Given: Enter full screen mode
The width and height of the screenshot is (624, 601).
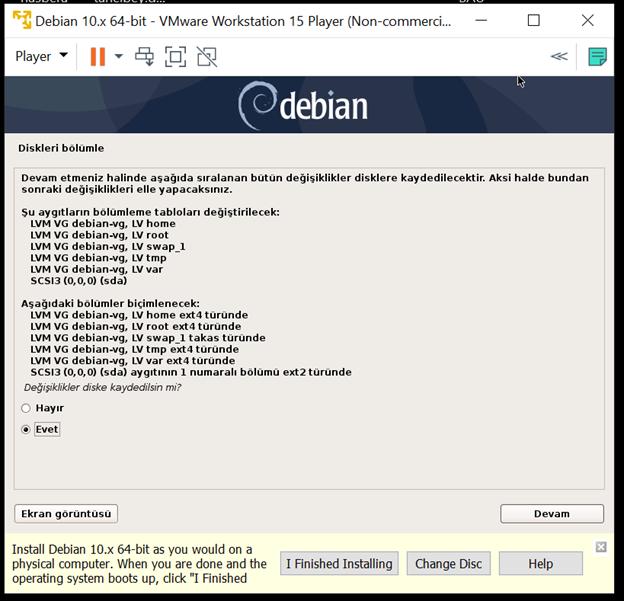Looking at the screenshot, I should [x=176, y=57].
